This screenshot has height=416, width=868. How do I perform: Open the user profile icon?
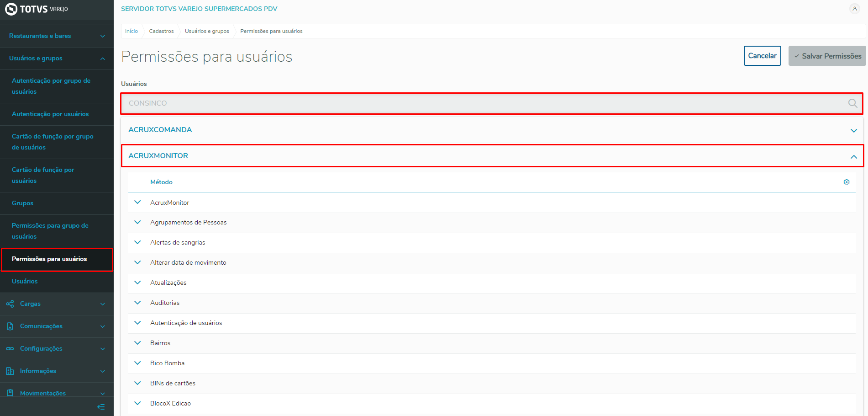click(x=854, y=9)
